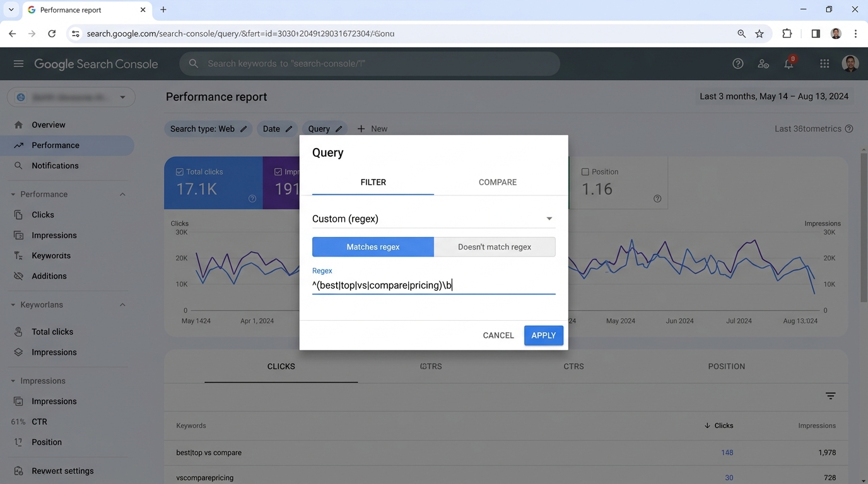Open the date range Last 3 months

coord(774,96)
